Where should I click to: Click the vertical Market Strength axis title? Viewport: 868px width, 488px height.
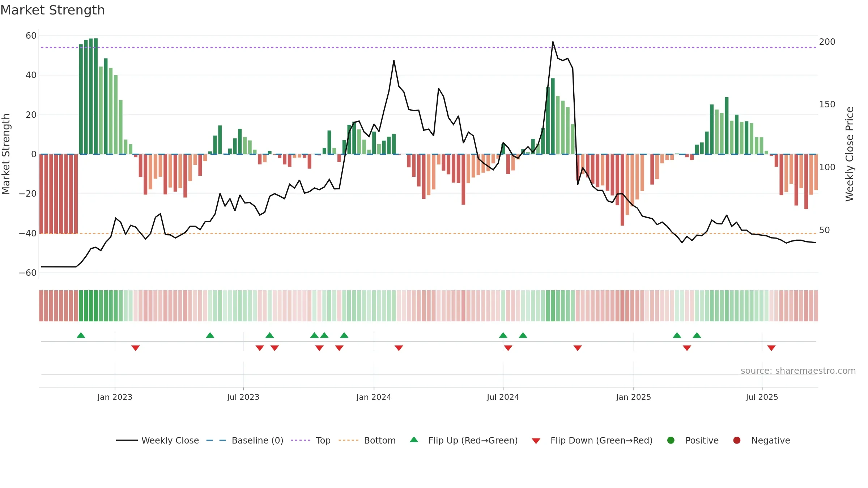(6, 154)
